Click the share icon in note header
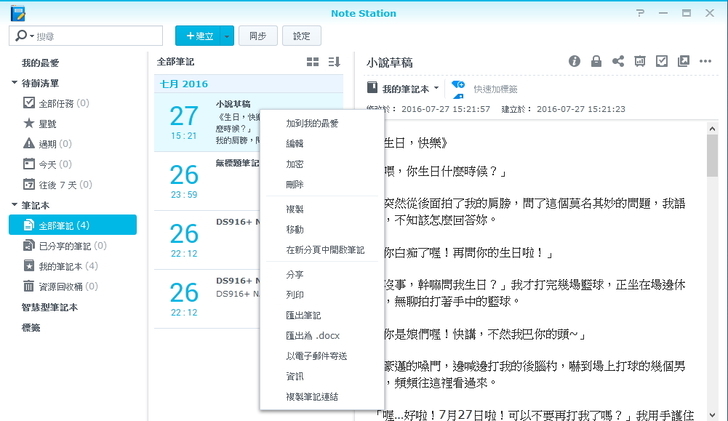This screenshot has height=421, width=728. pyautogui.click(x=618, y=61)
